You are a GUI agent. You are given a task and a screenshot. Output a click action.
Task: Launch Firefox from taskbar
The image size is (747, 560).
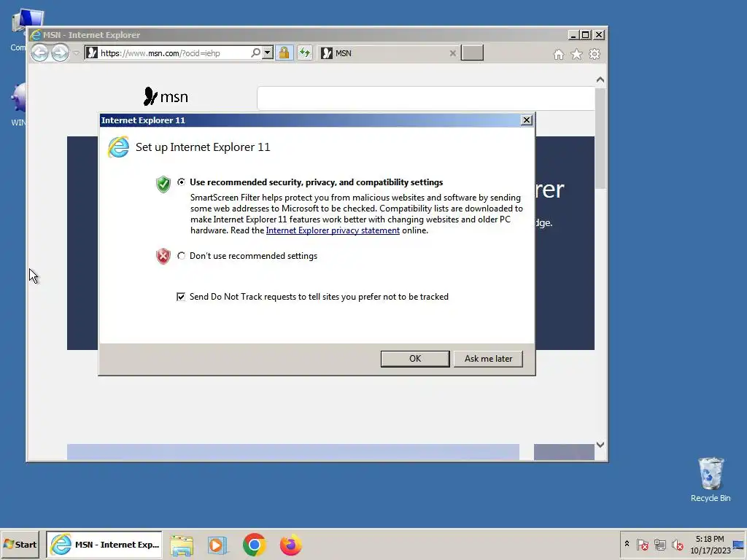(290, 545)
